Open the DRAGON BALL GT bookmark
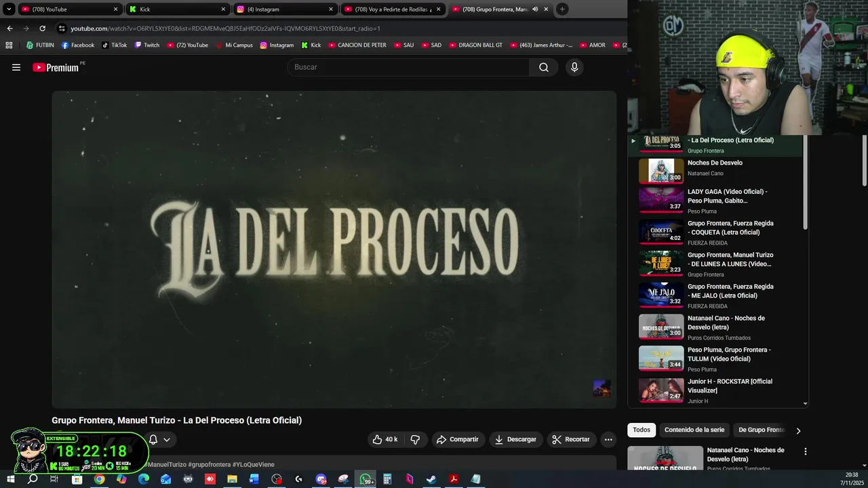 (475, 45)
